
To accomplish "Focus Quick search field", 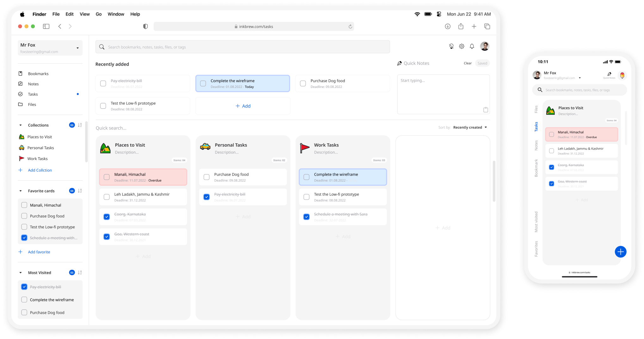I will pyautogui.click(x=111, y=128).
